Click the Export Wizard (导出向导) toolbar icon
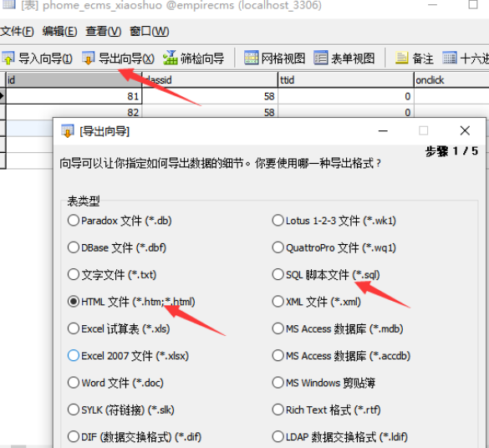Image resolution: width=489 pixels, height=448 pixels. pos(89,58)
